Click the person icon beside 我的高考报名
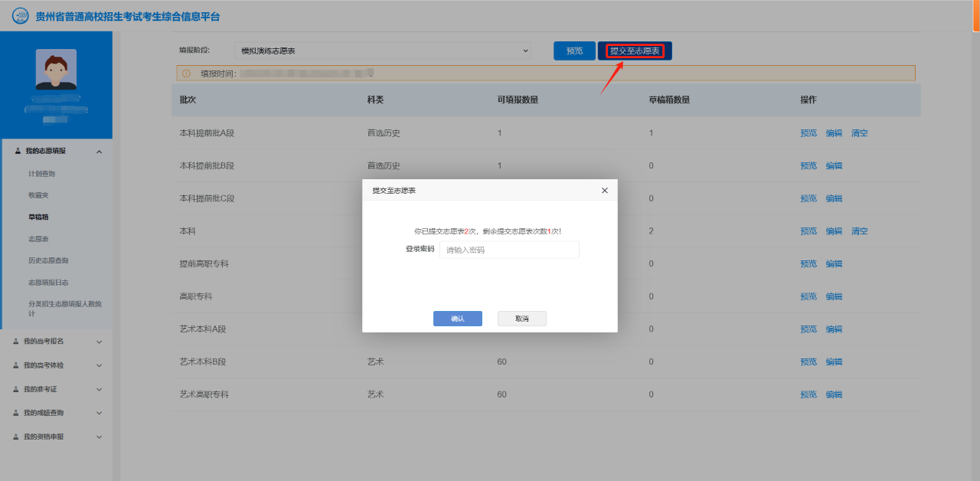 tap(16, 342)
